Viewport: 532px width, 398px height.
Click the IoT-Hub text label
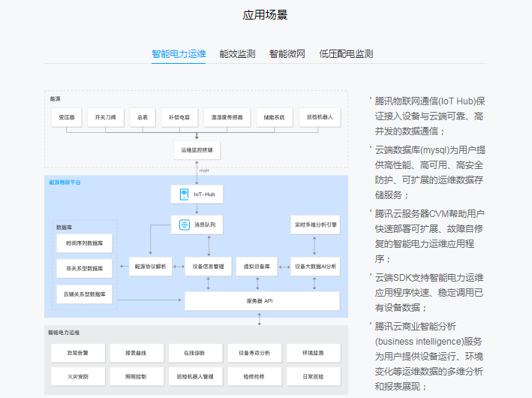204,194
